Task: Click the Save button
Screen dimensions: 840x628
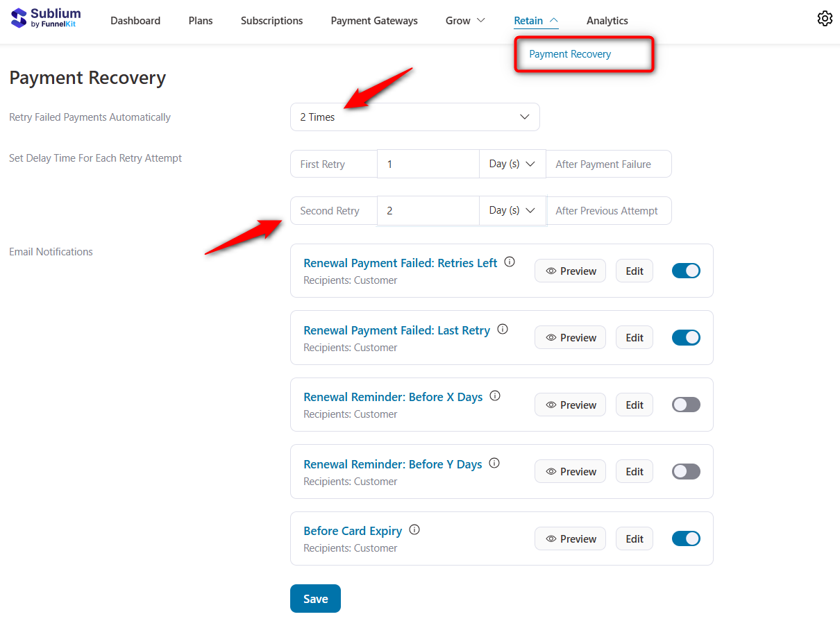Action: tap(315, 598)
